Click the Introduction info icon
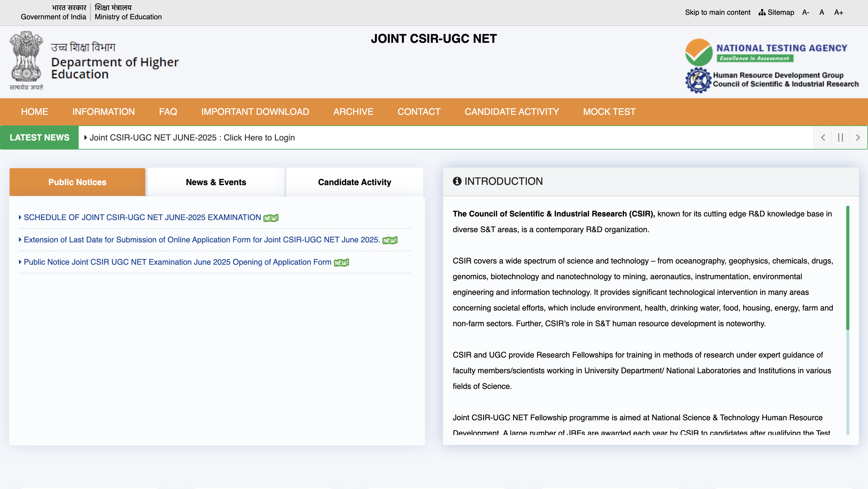868x489 pixels. [457, 181]
